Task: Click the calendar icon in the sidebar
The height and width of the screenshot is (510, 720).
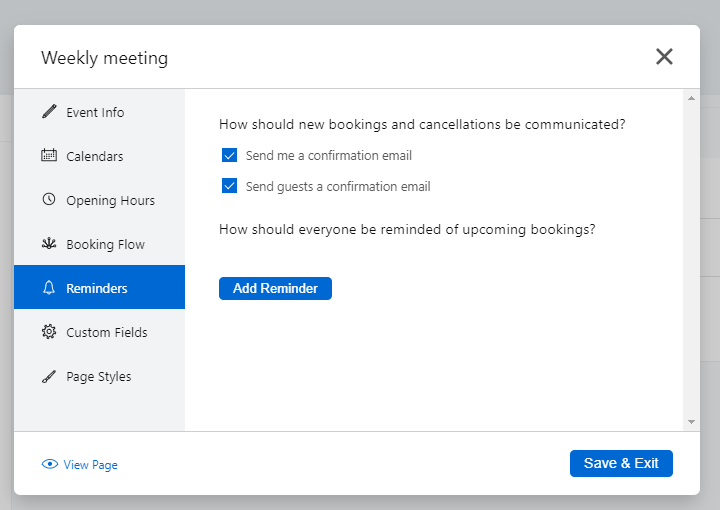Action: [x=49, y=156]
